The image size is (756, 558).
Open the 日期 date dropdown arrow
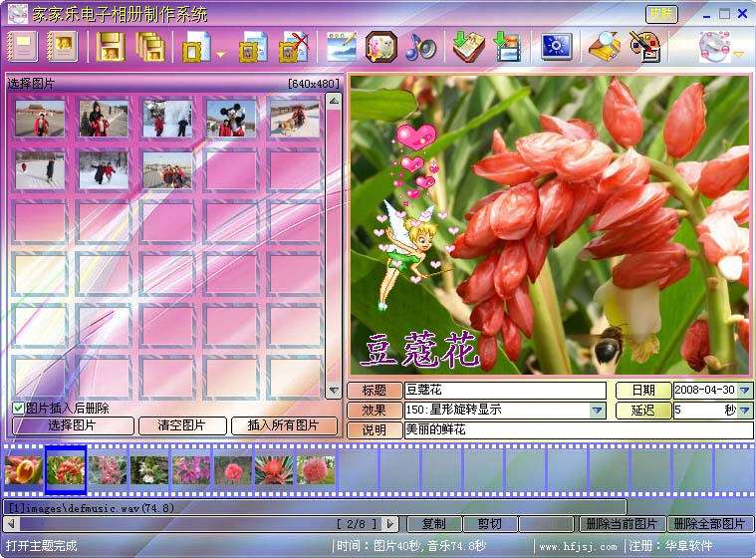(x=745, y=390)
